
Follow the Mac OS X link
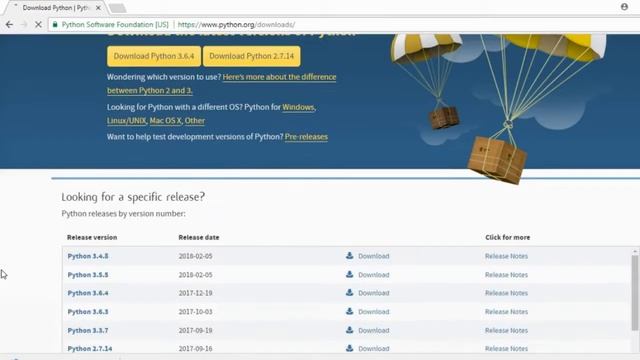coord(165,121)
